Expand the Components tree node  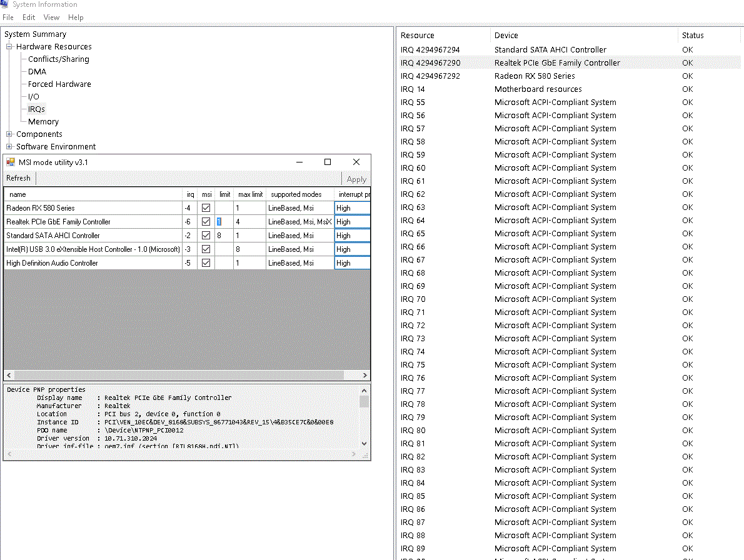click(9, 134)
